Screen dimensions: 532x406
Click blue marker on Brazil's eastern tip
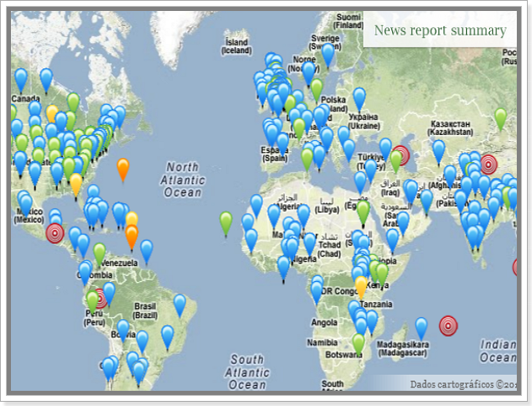pyautogui.click(x=180, y=306)
